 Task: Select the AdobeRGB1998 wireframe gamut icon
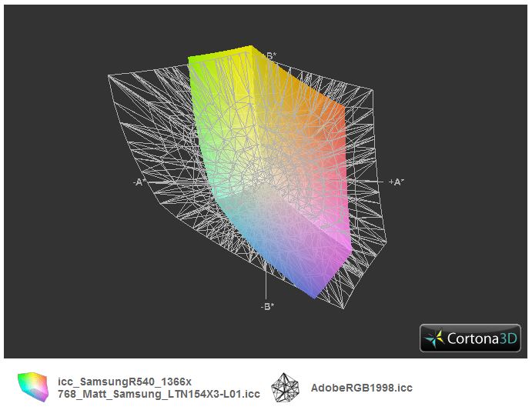pyautogui.click(x=285, y=388)
